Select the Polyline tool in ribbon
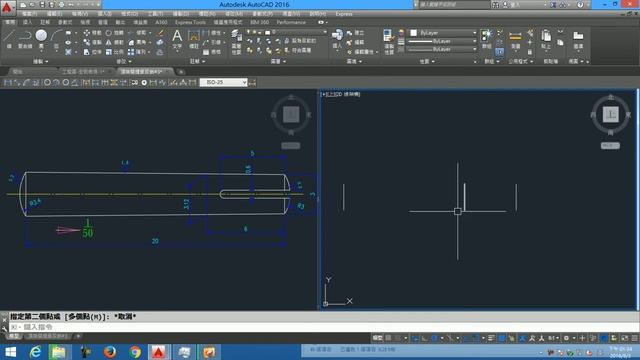The image size is (640, 360). [25, 39]
